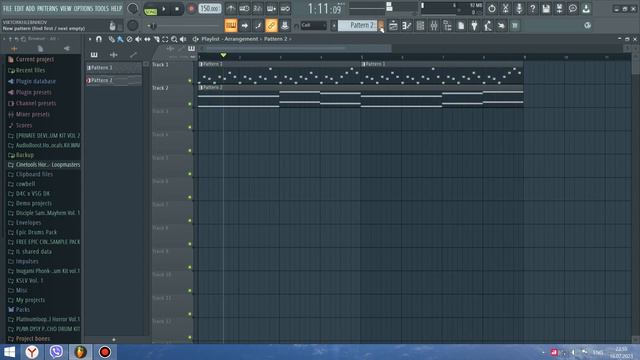Expand the Plugin database folder

36,81
